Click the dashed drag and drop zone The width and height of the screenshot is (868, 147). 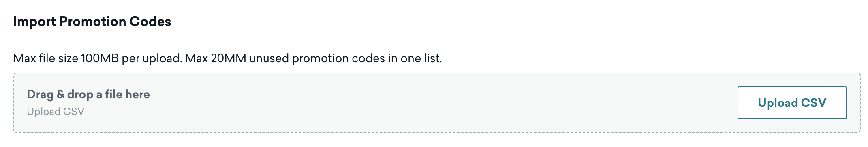[x=436, y=103]
